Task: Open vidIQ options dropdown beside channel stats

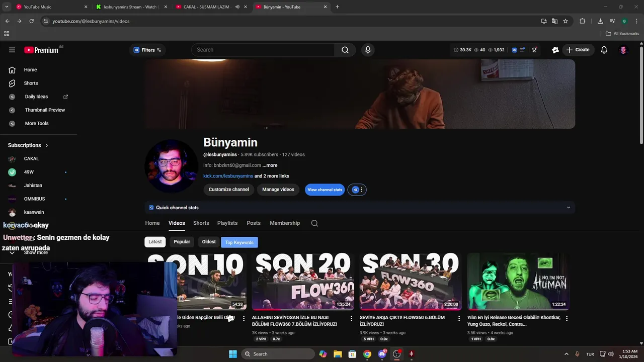Action: tap(357, 190)
